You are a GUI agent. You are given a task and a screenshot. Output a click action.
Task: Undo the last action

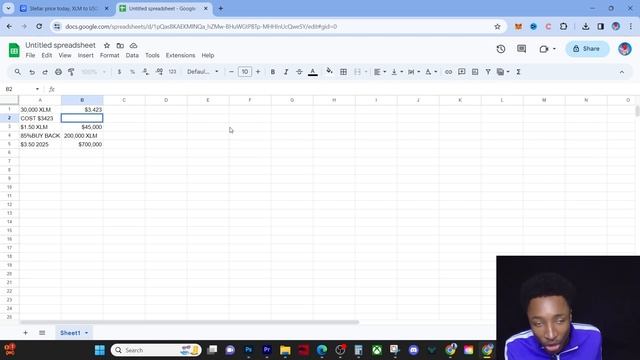(x=32, y=72)
